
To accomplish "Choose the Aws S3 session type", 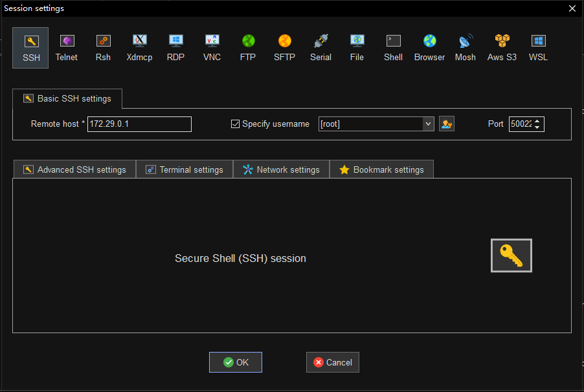I will [x=502, y=48].
